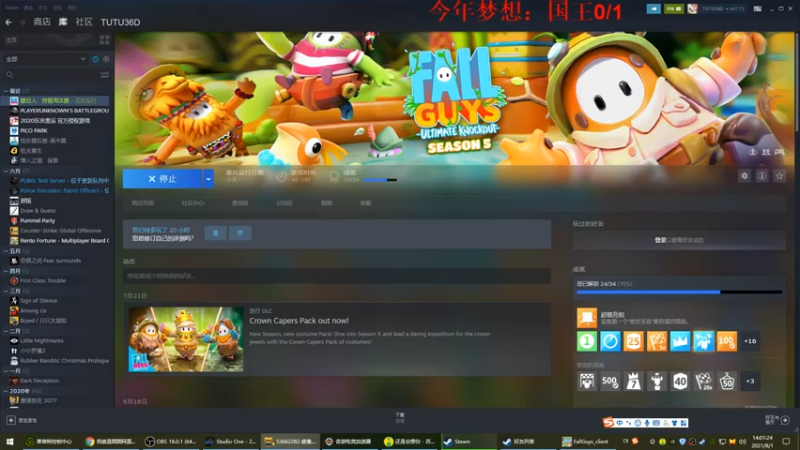The width and height of the screenshot is (800, 450).
Task: Select PLAYERUNKNOWN'S BATTLEGROUNDS in library
Action: tap(59, 111)
